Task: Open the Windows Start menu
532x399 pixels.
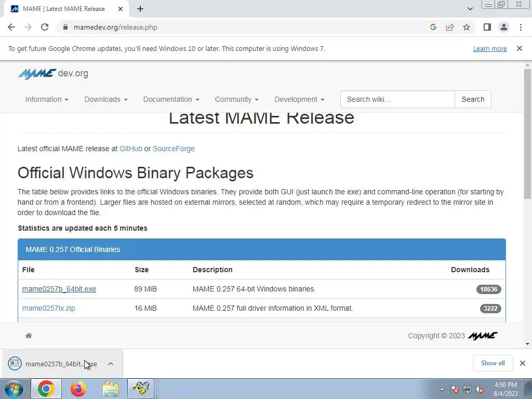Action: click(x=14, y=389)
